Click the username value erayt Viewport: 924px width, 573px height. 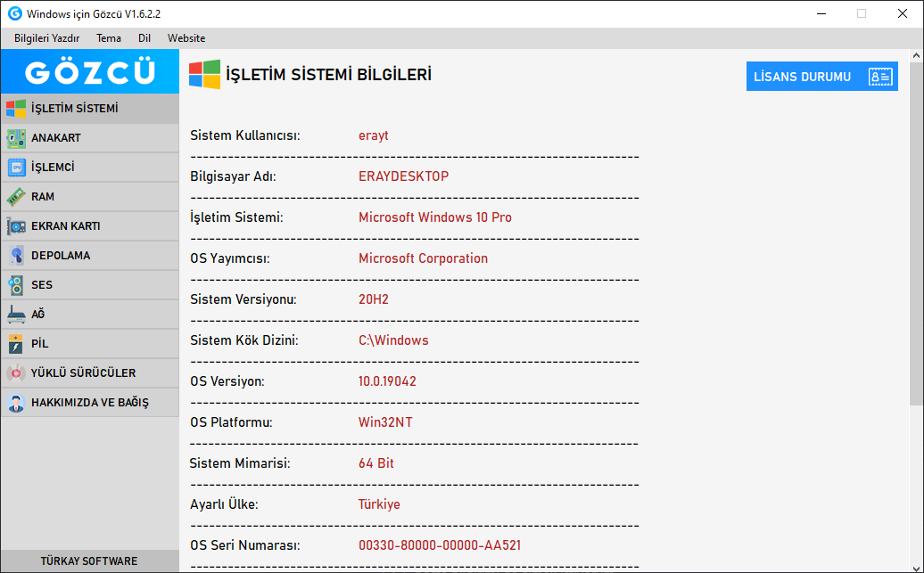[x=374, y=135]
